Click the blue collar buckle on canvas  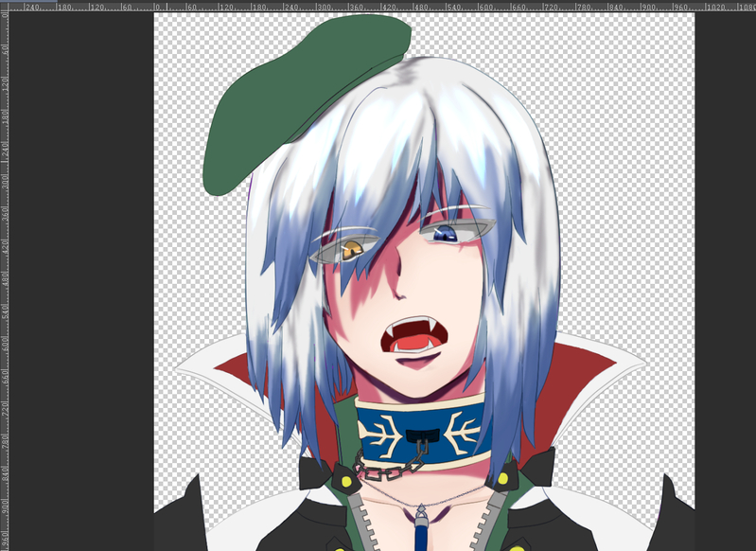(x=421, y=436)
